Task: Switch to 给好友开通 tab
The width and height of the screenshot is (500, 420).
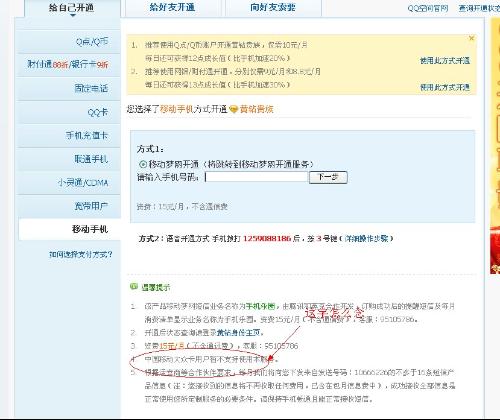Action: tap(172, 7)
